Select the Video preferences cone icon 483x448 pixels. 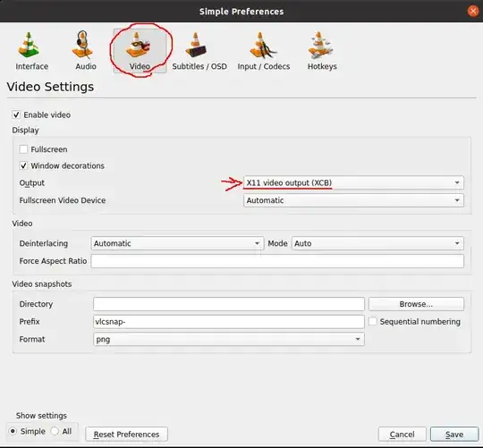[138, 45]
